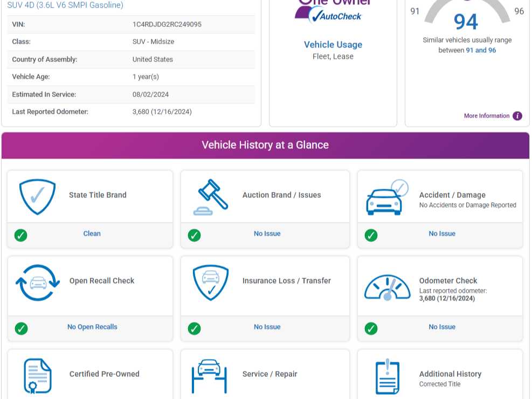The image size is (532, 399).
Task: Click the Service / Repair car lift icon
Action: click(x=209, y=376)
